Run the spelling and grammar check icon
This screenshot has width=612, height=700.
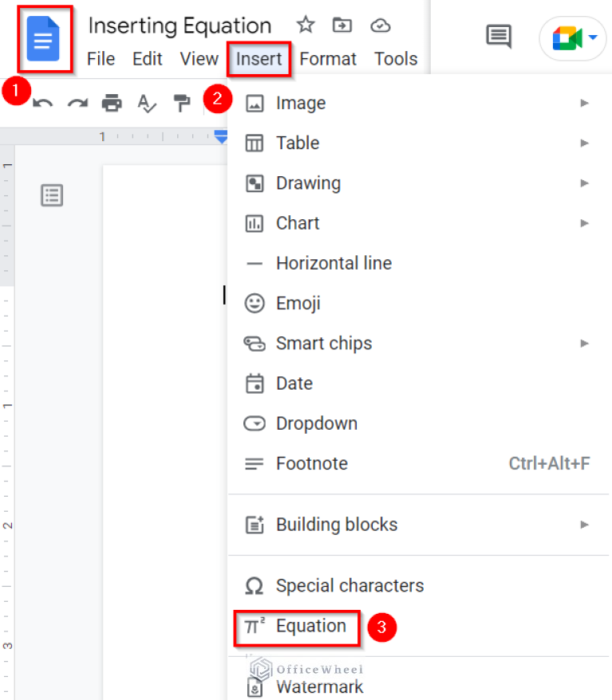click(147, 103)
